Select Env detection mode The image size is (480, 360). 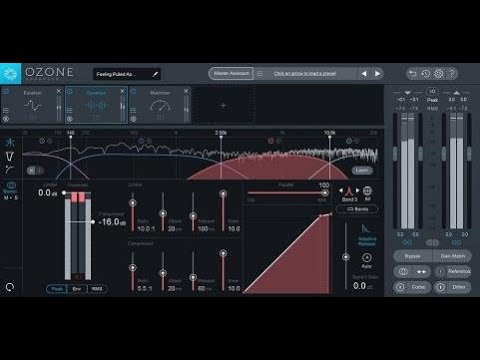pos(77,289)
